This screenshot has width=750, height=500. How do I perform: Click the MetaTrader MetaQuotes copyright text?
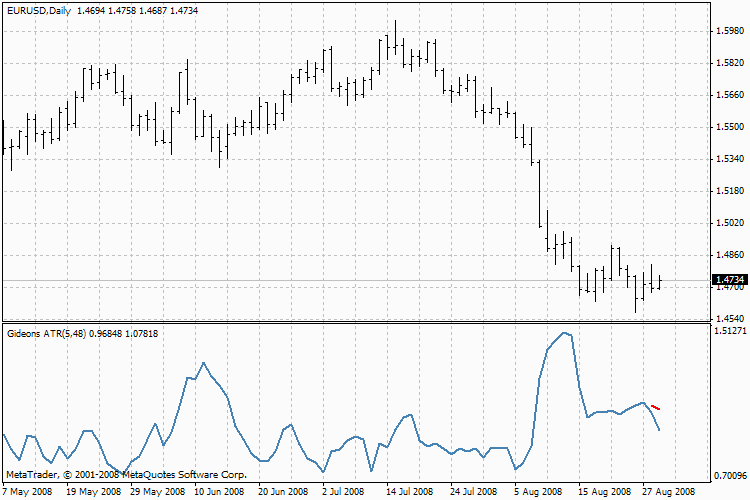tap(126, 474)
